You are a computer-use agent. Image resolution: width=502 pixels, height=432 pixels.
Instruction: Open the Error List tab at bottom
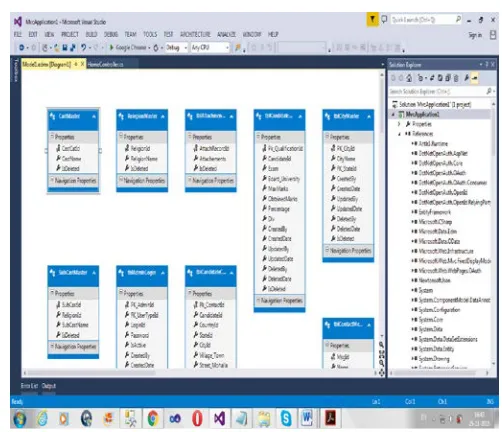point(29,386)
